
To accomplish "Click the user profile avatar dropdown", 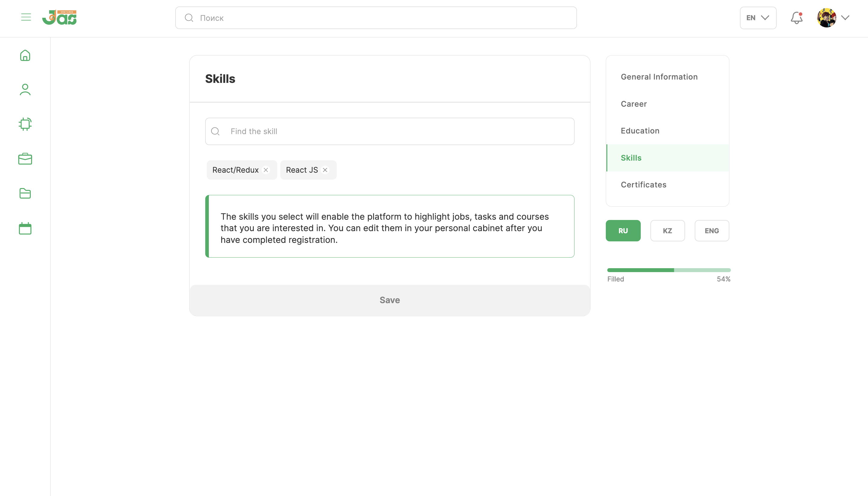I will point(834,17).
